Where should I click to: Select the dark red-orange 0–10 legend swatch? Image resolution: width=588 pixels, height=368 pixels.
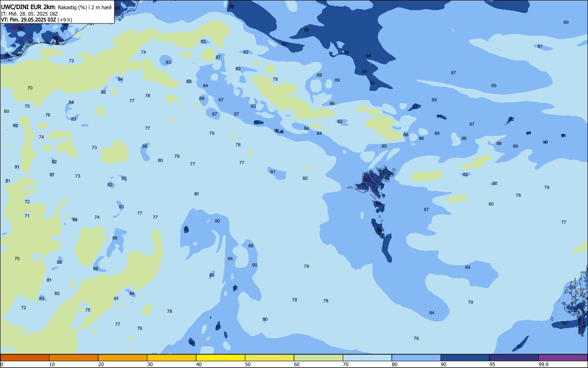tap(25, 357)
